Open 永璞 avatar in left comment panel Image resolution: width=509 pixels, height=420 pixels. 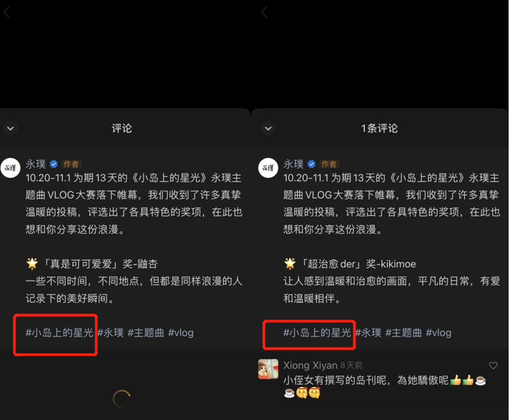click(10, 168)
